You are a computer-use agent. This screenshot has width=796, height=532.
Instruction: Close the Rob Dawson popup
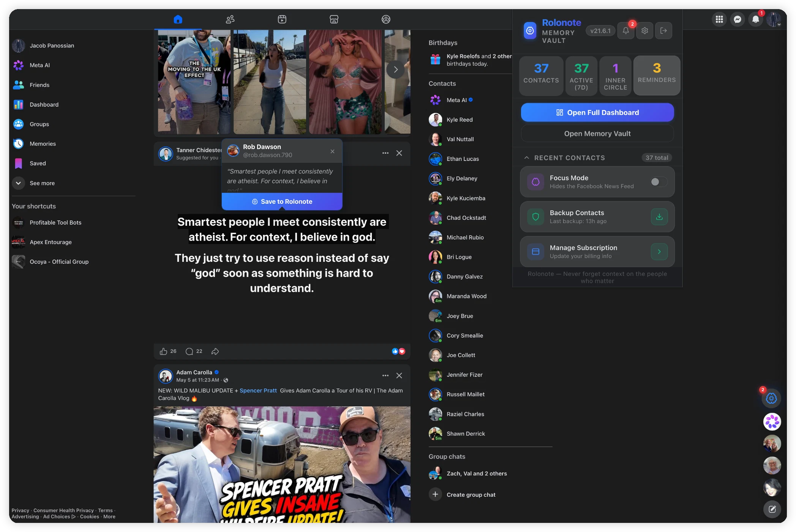332,151
